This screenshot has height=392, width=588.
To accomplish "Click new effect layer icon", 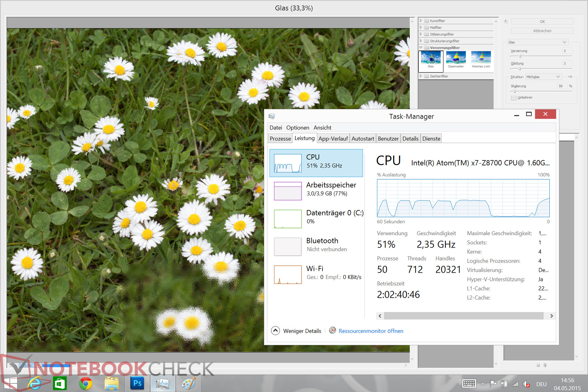I will [x=538, y=365].
